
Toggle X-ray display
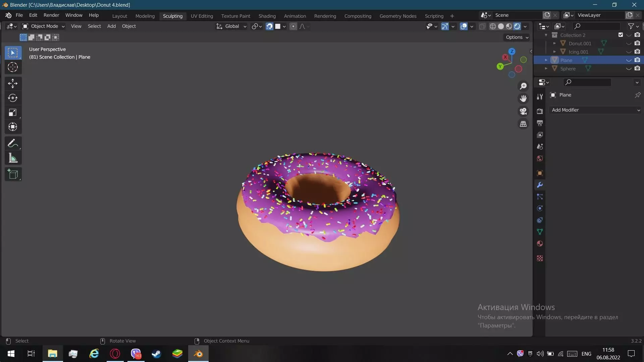(x=482, y=26)
